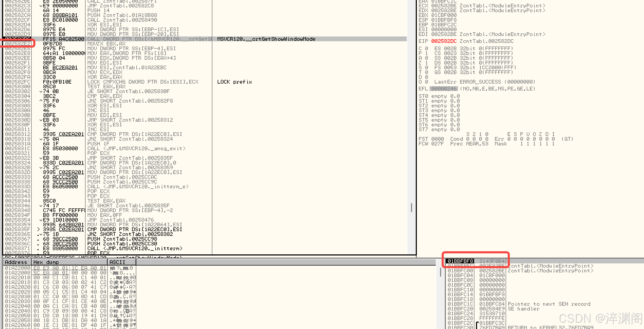Select CALL _initterm_e instruction line
Image resolution: width=644 pixels, height=329 pixels.
138,186
